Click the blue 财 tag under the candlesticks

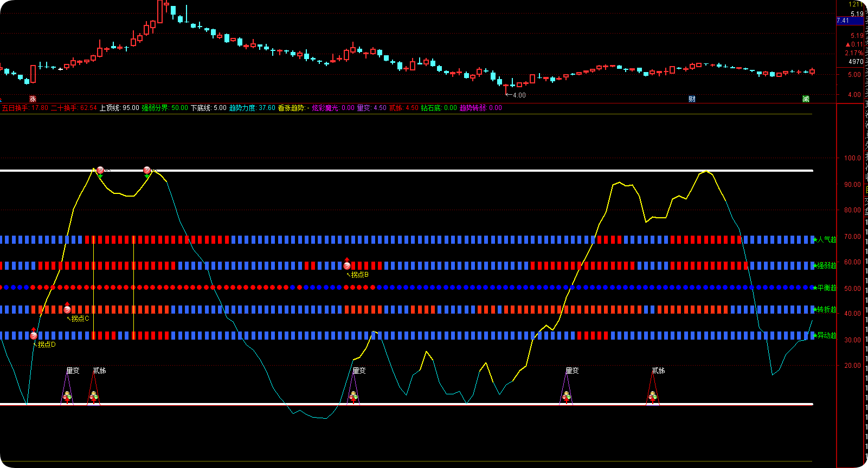[692, 99]
